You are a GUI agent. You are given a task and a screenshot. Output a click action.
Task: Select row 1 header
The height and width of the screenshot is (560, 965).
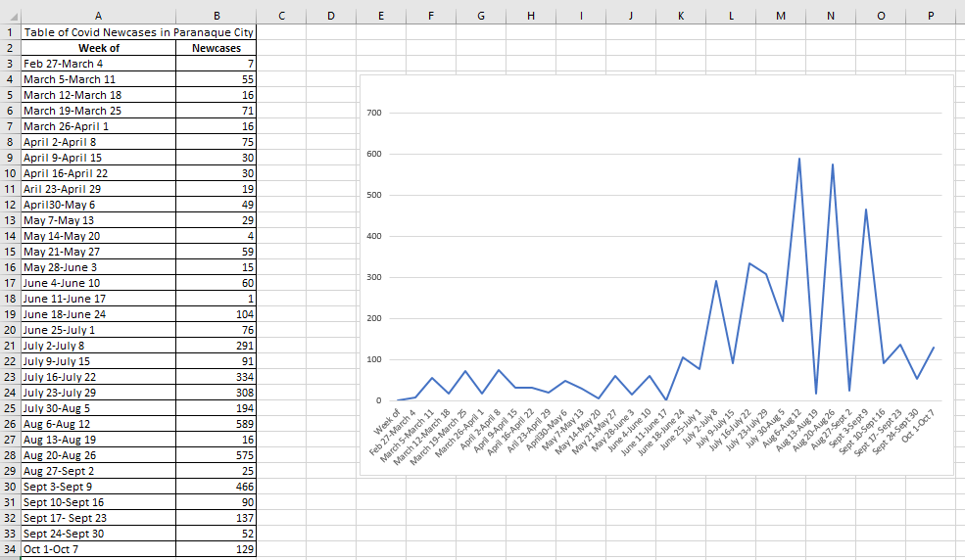pyautogui.click(x=11, y=32)
